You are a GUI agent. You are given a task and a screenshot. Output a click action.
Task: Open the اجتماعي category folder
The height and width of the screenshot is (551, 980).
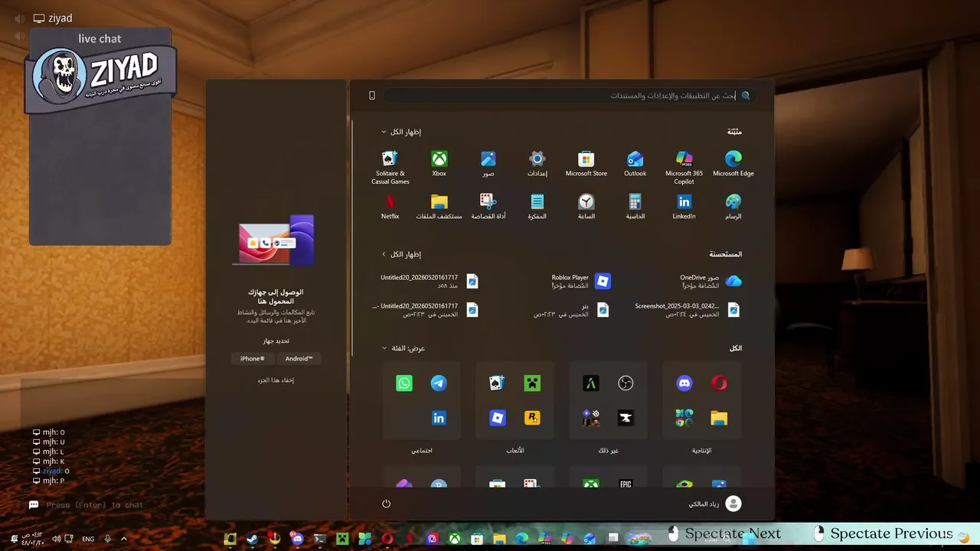(421, 401)
